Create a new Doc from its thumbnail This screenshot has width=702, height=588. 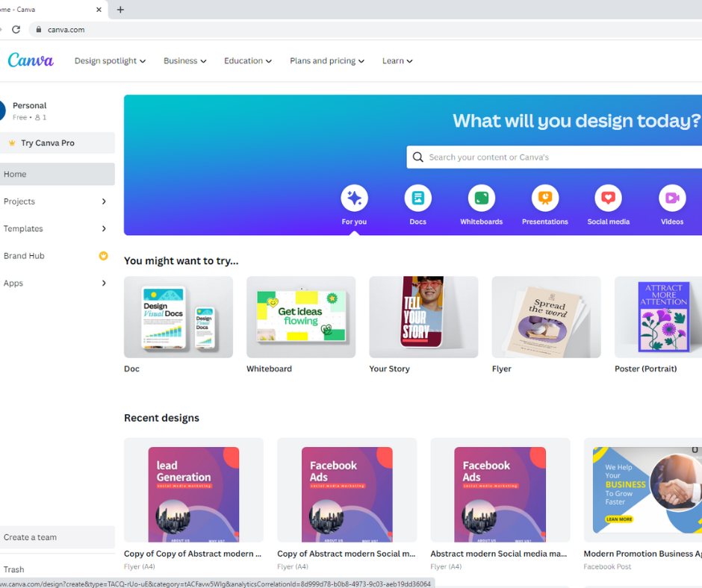[178, 317]
